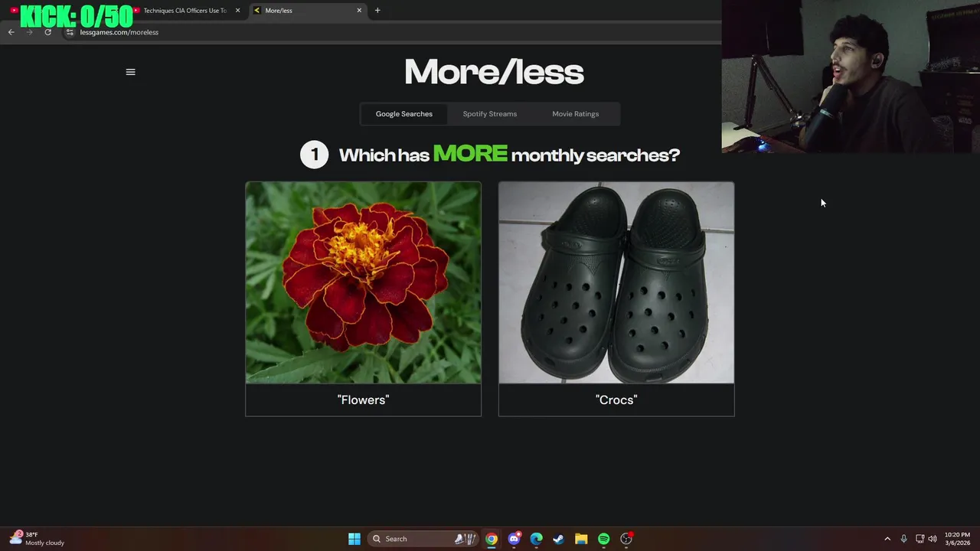The width and height of the screenshot is (980, 551).
Task: Choose the Crocs image as answer
Action: point(616,282)
